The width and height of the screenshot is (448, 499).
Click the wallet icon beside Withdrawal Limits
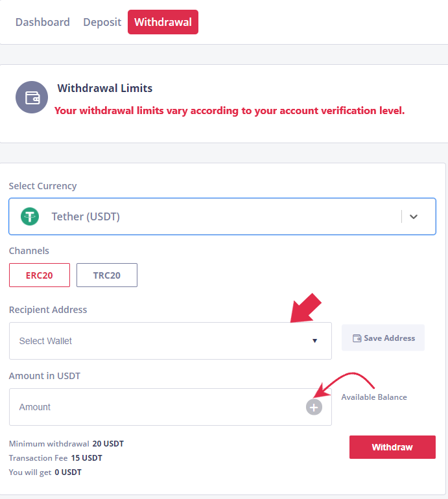coord(32,97)
